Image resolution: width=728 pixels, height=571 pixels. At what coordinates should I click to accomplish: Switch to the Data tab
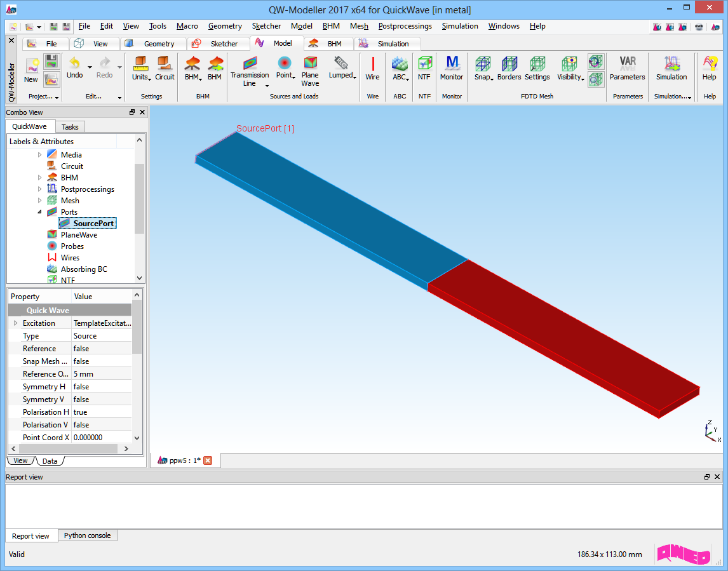pyautogui.click(x=50, y=461)
